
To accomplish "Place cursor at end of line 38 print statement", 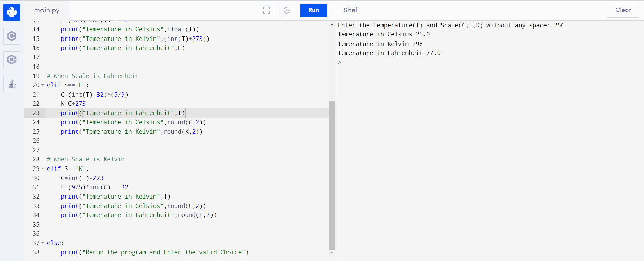I will tap(249, 252).
